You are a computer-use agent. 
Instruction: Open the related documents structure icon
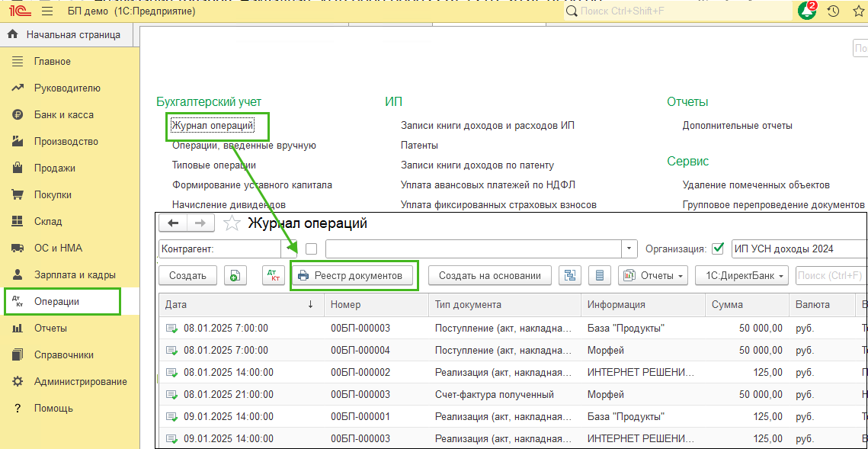(570, 275)
